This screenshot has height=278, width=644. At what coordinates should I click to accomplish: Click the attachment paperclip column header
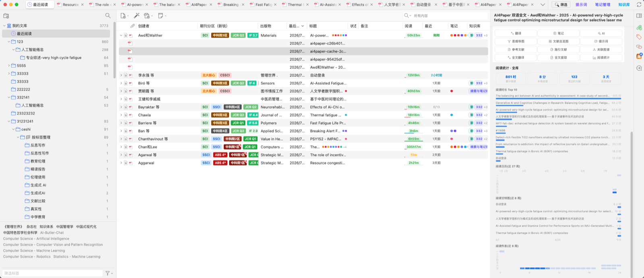(132, 26)
